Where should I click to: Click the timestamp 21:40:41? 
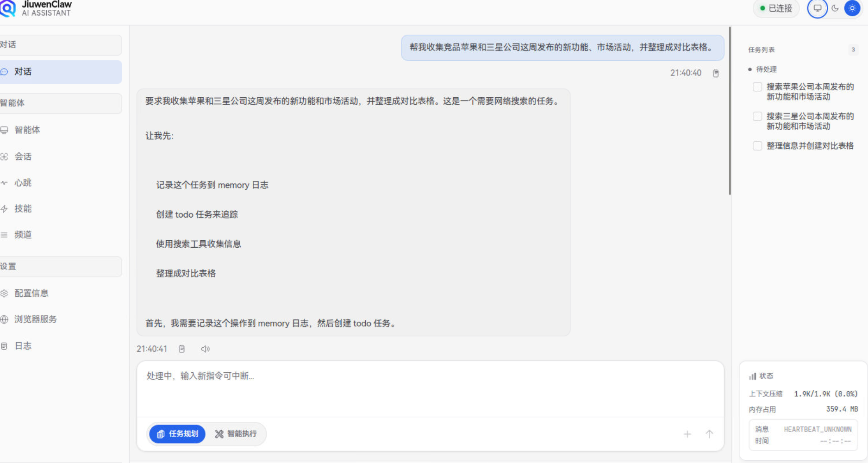pos(152,349)
